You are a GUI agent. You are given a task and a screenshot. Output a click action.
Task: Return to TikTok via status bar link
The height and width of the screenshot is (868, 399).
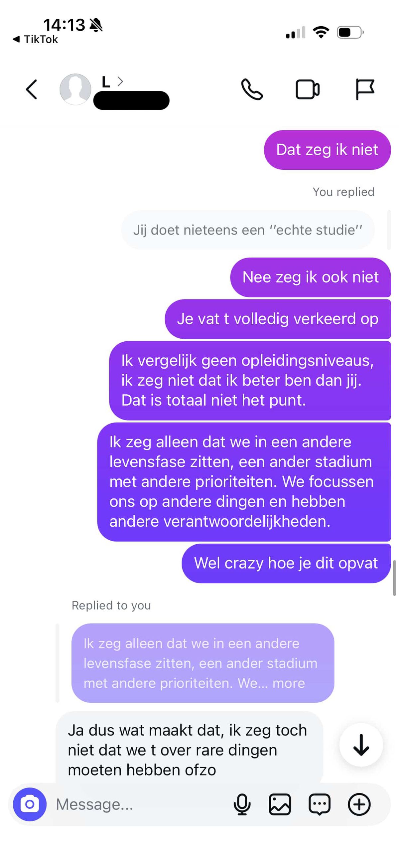pyautogui.click(x=35, y=39)
